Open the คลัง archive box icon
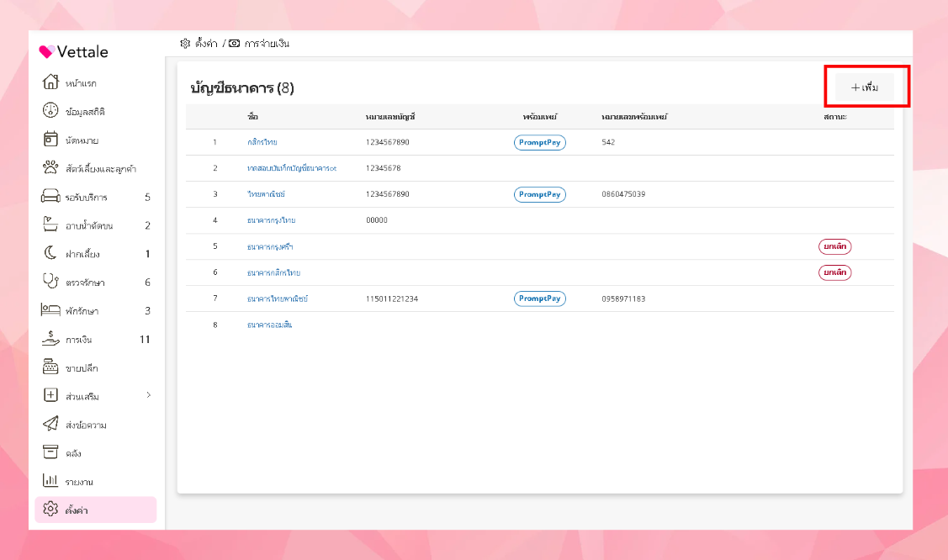 click(50, 452)
